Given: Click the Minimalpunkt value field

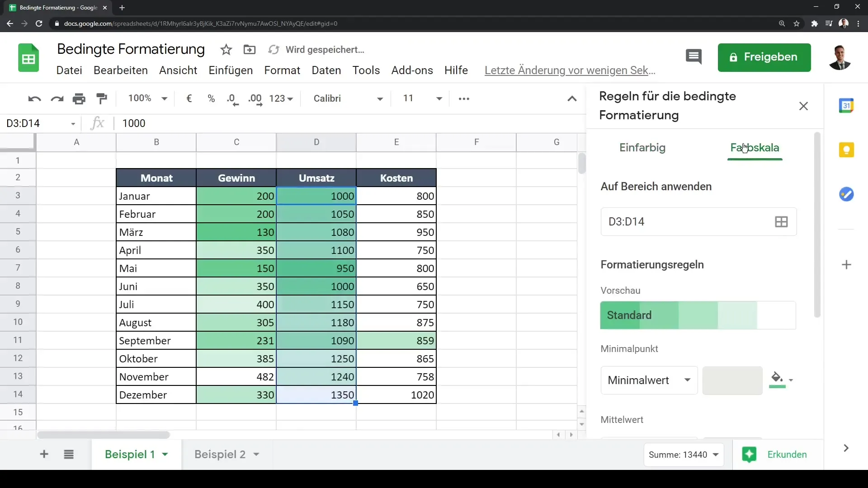Looking at the screenshot, I should (732, 380).
